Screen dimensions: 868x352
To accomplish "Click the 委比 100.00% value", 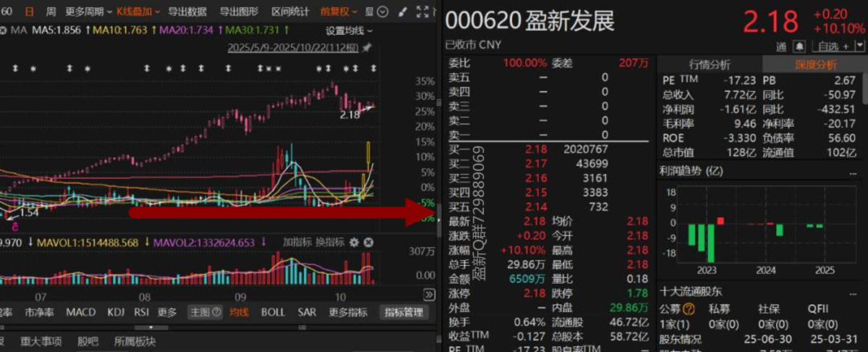I will point(525,63).
